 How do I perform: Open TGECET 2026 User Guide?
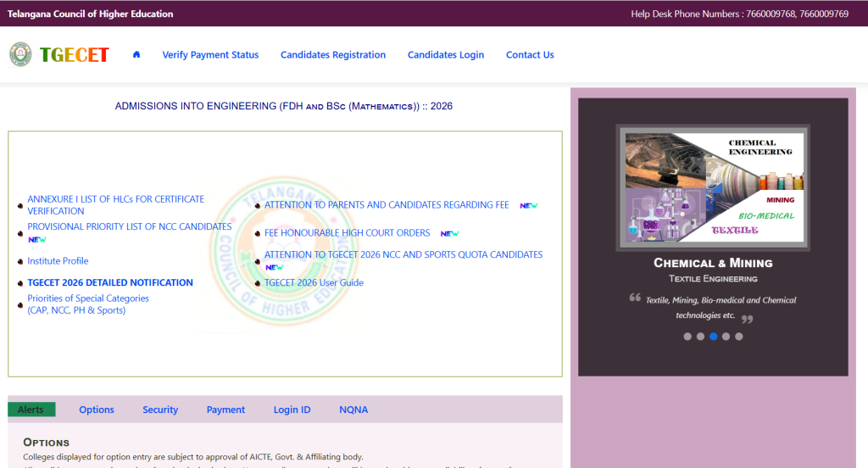click(x=314, y=282)
